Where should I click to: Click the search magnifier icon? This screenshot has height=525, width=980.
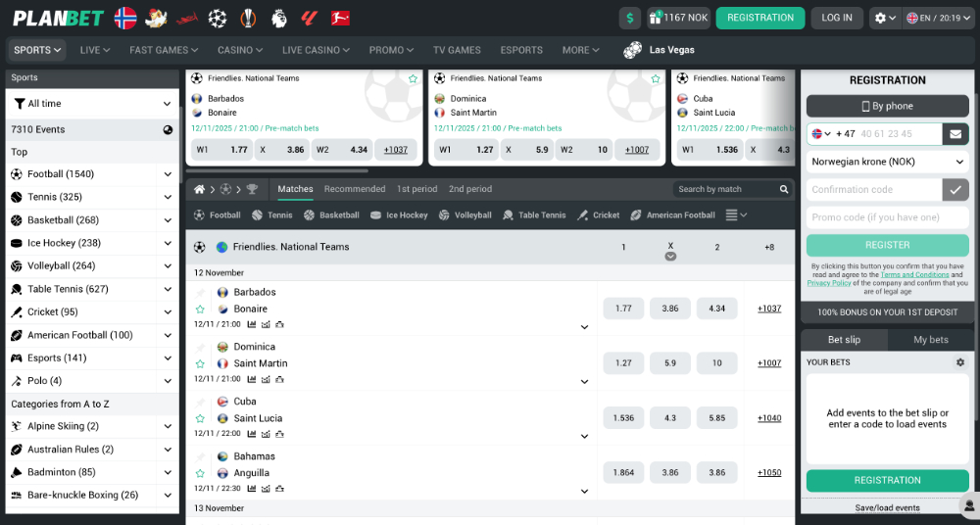pyautogui.click(x=784, y=189)
